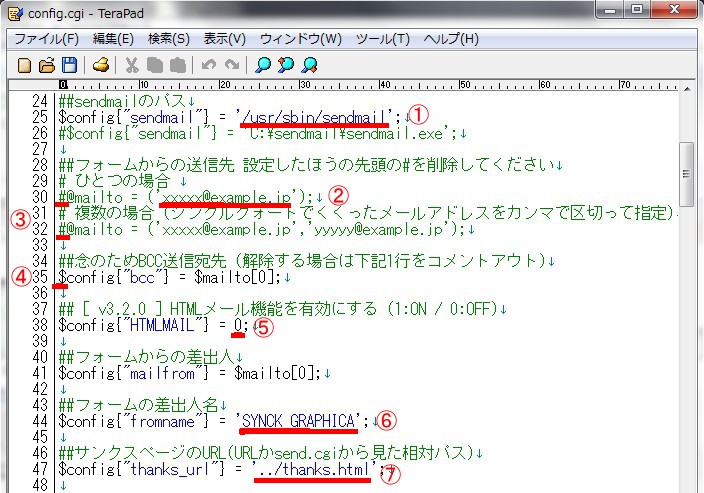Click the Paste icon in the toolbar
The height and width of the screenshot is (493, 704).
(x=178, y=66)
